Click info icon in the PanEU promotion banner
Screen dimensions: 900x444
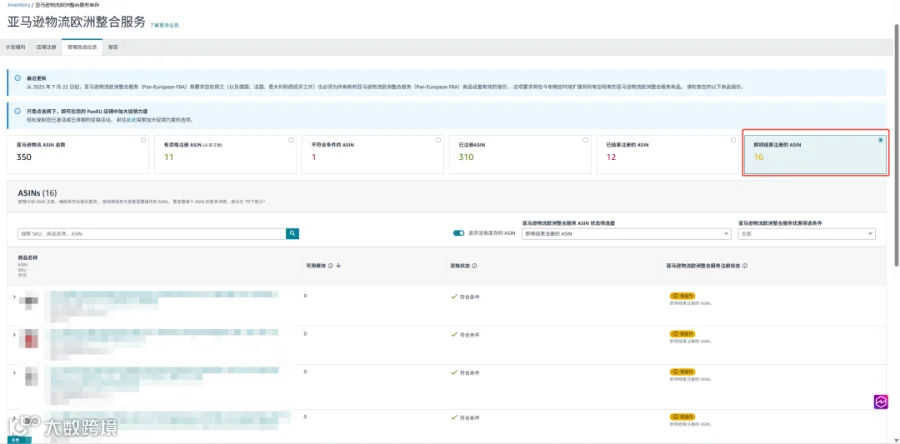[18, 111]
